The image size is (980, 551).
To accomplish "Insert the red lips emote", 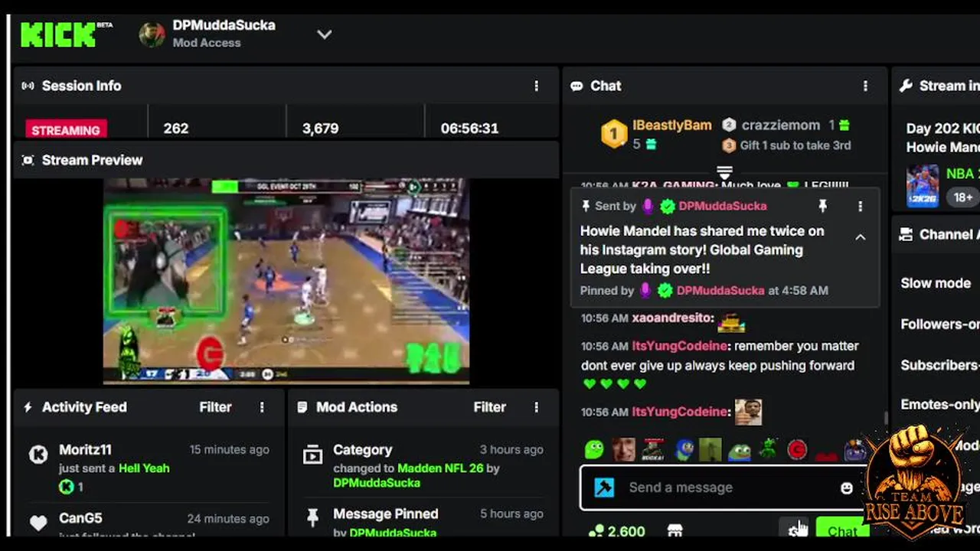I will (x=826, y=456).
